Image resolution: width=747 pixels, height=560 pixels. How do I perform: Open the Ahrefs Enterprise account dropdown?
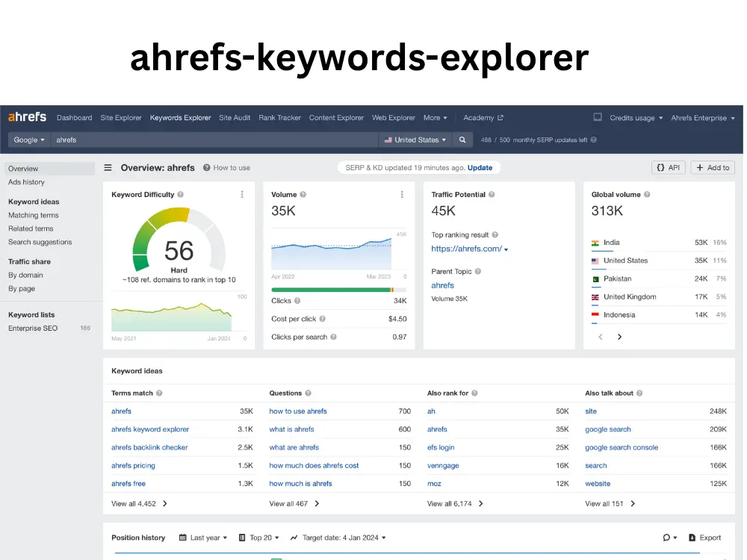coord(703,118)
